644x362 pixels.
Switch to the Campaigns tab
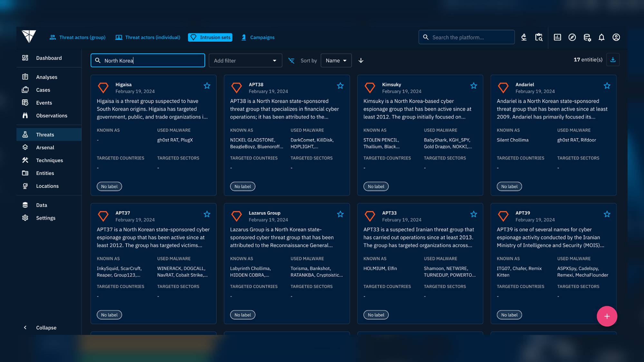pos(258,37)
